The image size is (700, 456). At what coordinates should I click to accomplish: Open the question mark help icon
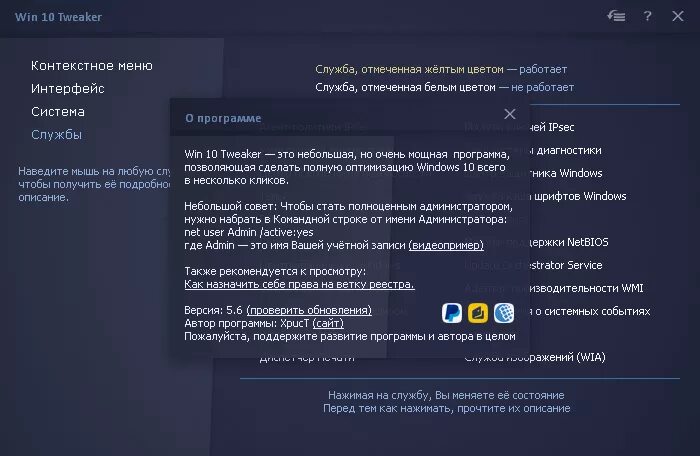click(x=647, y=17)
